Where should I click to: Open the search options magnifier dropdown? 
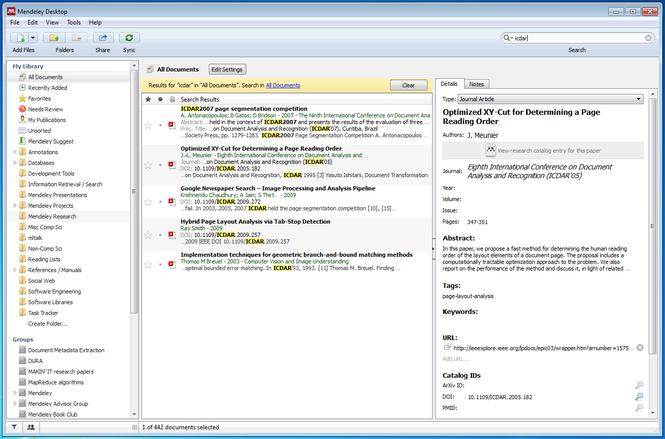click(508, 38)
